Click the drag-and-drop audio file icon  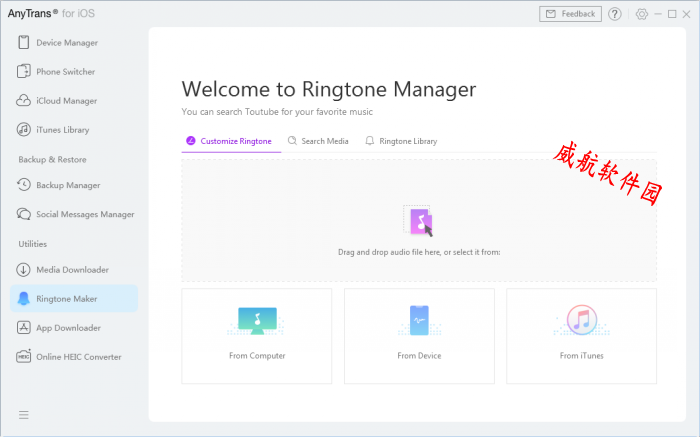click(419, 221)
